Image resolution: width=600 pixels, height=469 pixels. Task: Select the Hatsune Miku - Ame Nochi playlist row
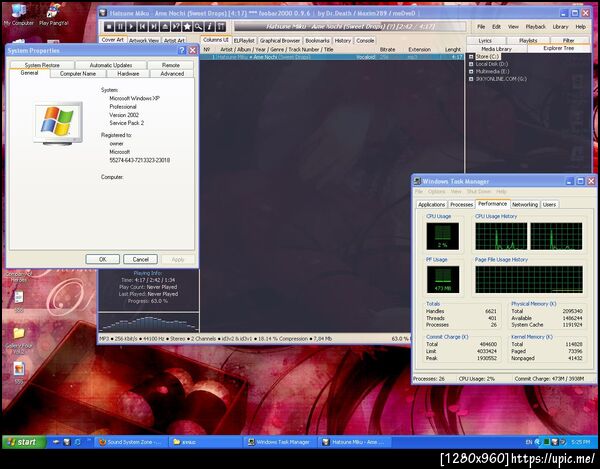(x=331, y=57)
